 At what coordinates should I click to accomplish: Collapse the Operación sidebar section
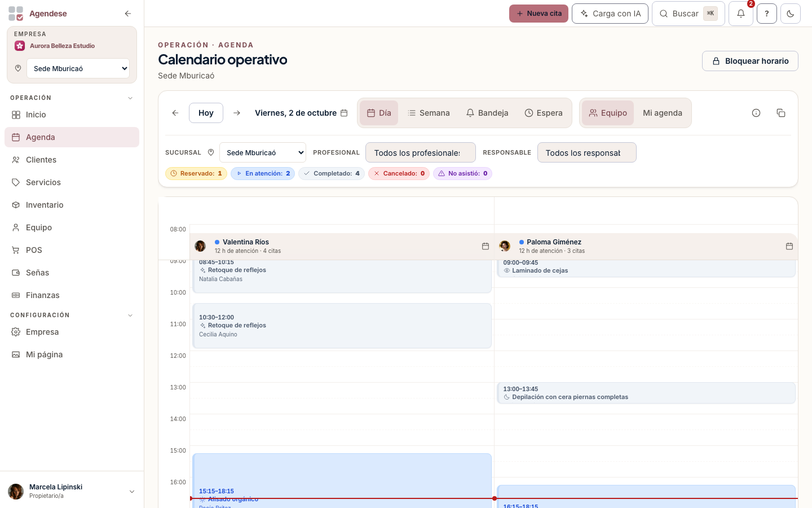pyautogui.click(x=130, y=98)
